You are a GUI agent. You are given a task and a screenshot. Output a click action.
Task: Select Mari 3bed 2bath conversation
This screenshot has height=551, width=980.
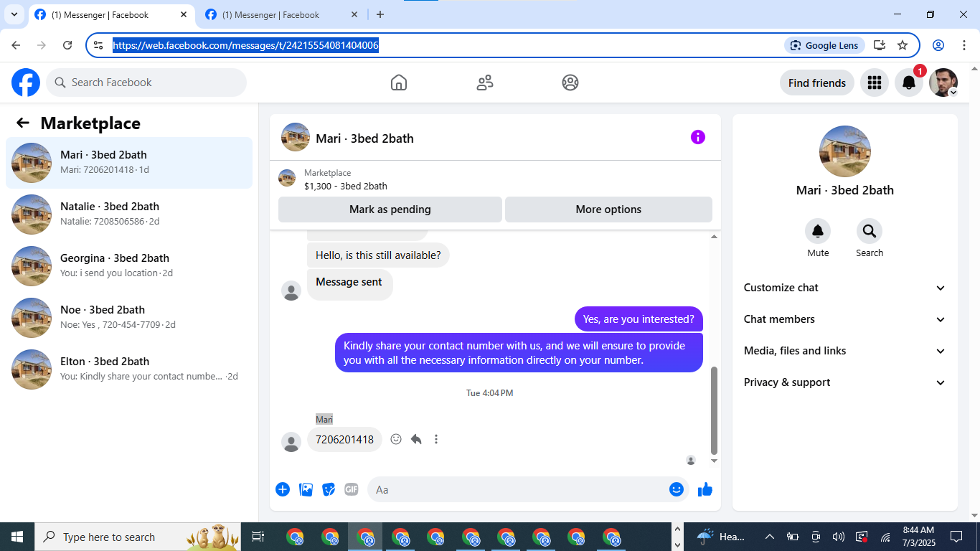[129, 163]
